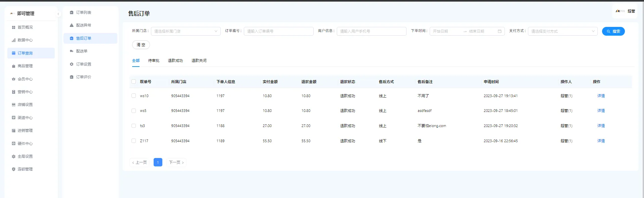644x198 pixels.
Task: Click the calendar icon in date range
Action: (x=499, y=31)
